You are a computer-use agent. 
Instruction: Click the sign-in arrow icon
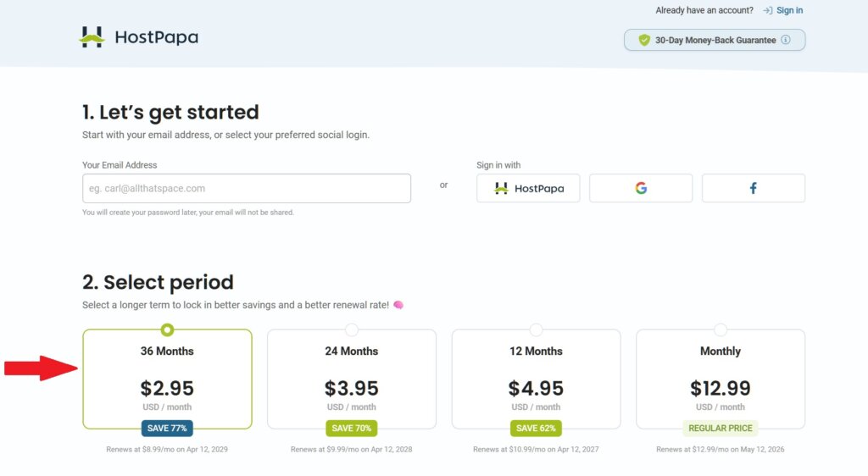(x=767, y=10)
